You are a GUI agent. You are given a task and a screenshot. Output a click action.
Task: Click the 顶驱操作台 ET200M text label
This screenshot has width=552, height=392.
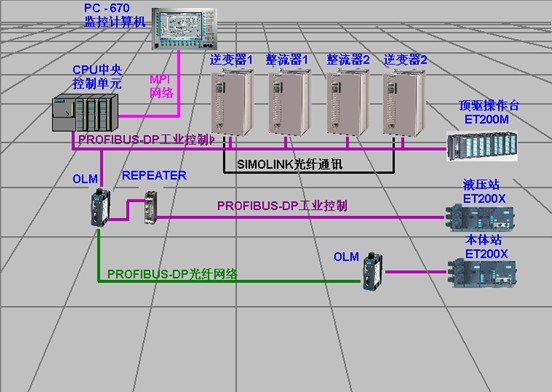[x=489, y=112]
